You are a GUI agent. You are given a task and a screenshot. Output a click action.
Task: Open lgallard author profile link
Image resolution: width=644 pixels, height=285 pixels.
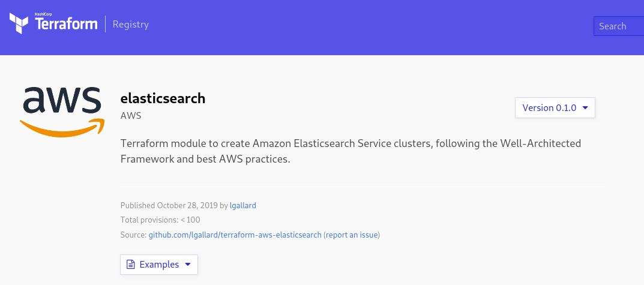point(242,205)
